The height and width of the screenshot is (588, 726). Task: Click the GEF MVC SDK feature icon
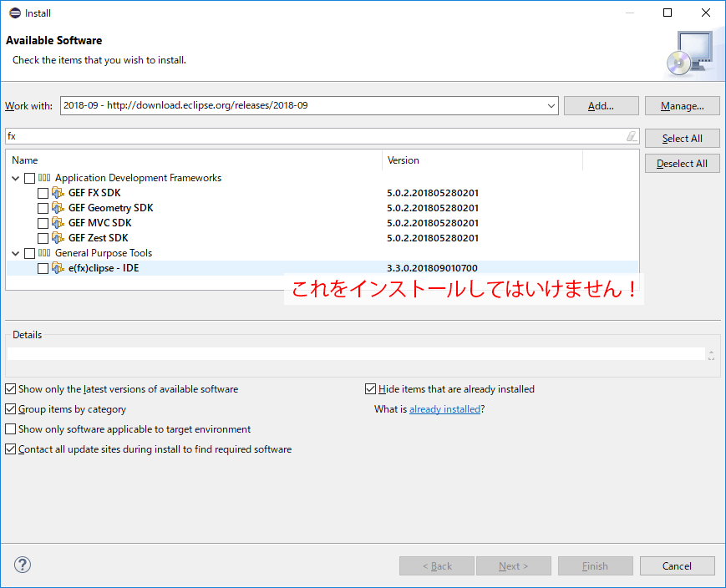point(58,223)
